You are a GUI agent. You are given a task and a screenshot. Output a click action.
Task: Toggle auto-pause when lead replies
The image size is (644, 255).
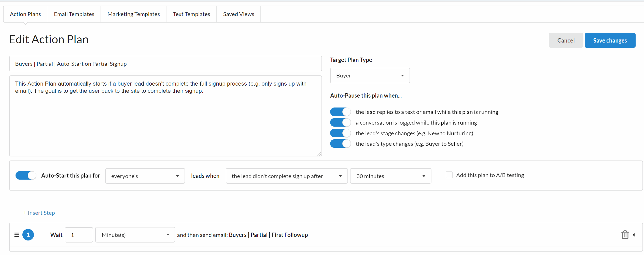[340, 112]
